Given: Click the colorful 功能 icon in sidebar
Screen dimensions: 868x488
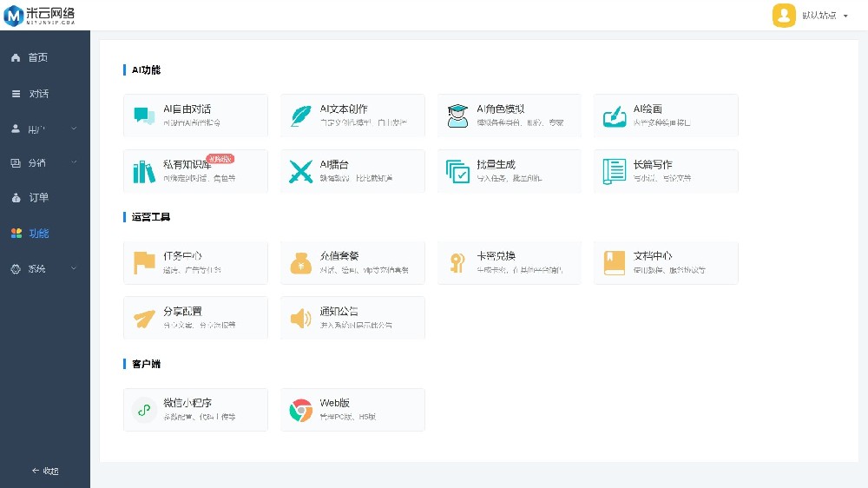Looking at the screenshot, I should tap(16, 234).
